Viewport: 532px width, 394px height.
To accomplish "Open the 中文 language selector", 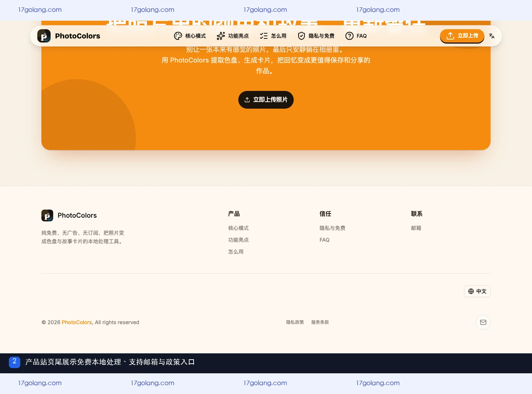I will (477, 291).
